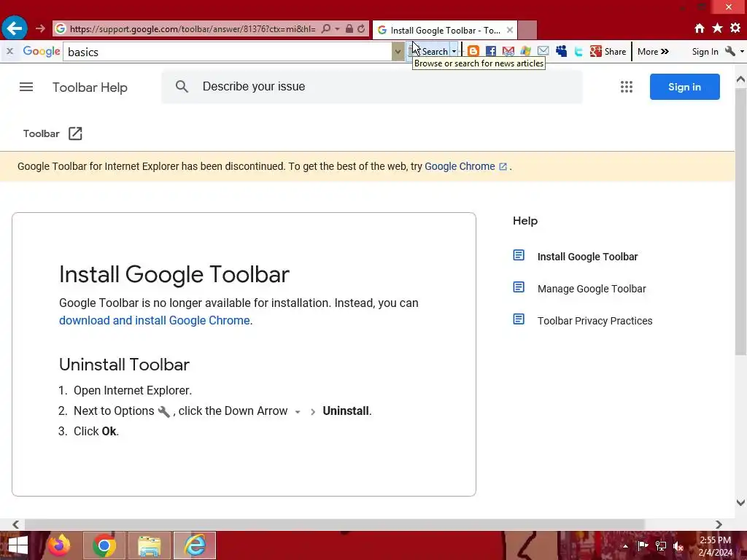
Task: Open the hamburger main menu
Action: tap(26, 87)
